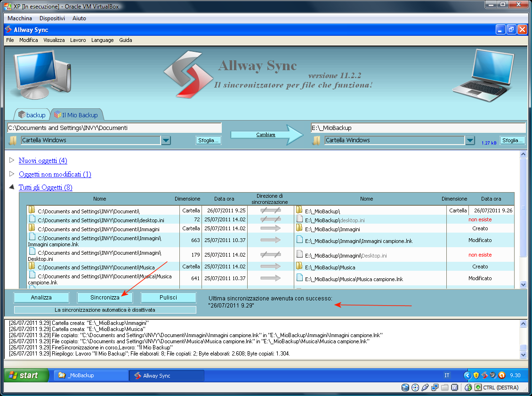Click the yellow security shield tray icon
The image size is (532, 396).
click(476, 375)
